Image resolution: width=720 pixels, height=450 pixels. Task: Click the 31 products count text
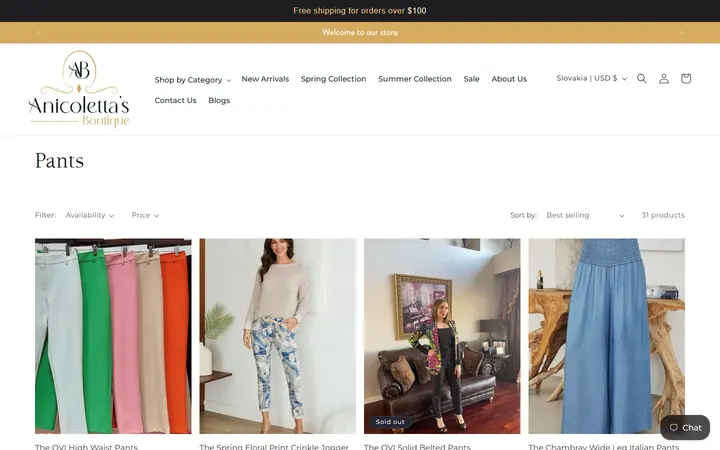[x=663, y=215]
